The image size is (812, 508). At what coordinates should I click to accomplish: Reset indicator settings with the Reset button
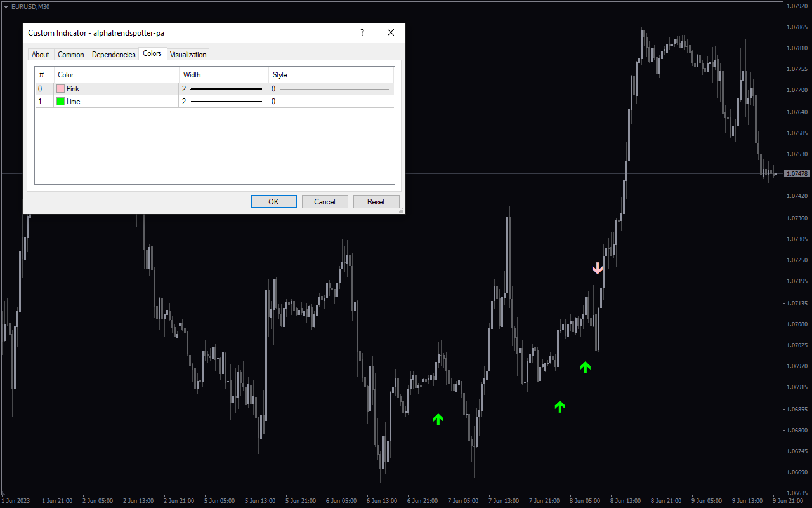coord(376,201)
